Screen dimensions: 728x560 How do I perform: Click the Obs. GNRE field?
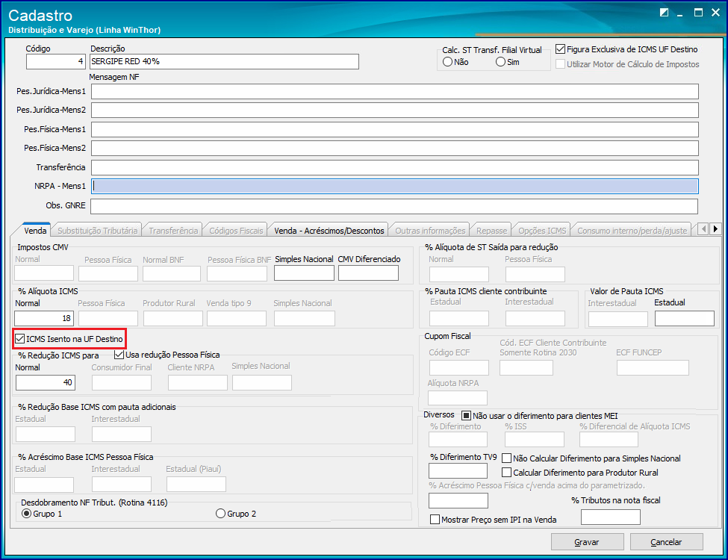click(x=394, y=206)
